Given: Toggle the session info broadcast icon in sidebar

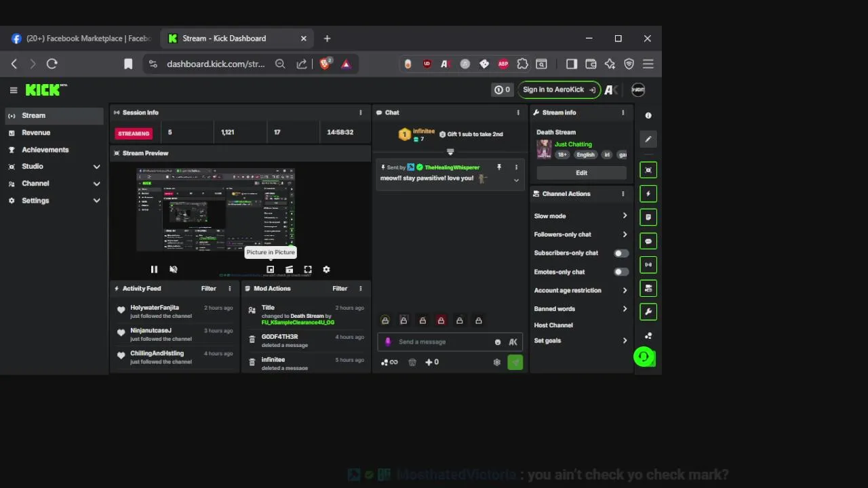Looking at the screenshot, I should 648,264.
